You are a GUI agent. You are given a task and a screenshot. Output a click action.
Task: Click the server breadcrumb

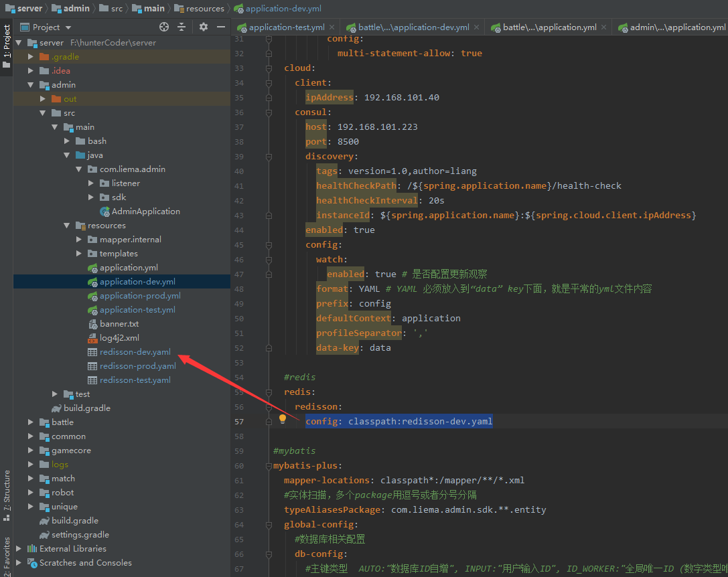click(x=23, y=8)
